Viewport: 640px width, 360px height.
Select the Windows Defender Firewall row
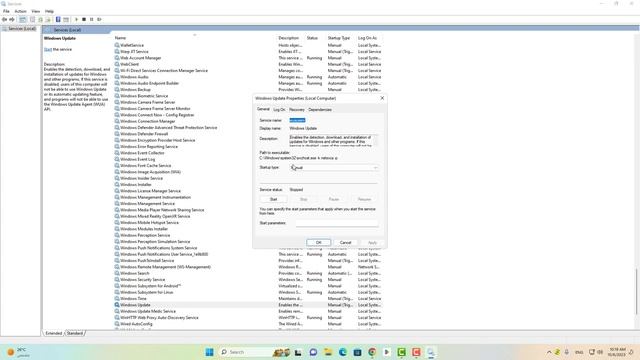183,134
